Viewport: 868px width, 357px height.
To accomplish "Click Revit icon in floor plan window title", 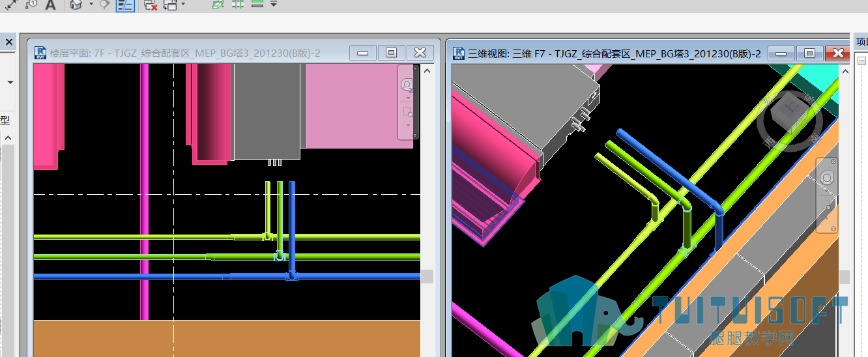I will pos(41,52).
